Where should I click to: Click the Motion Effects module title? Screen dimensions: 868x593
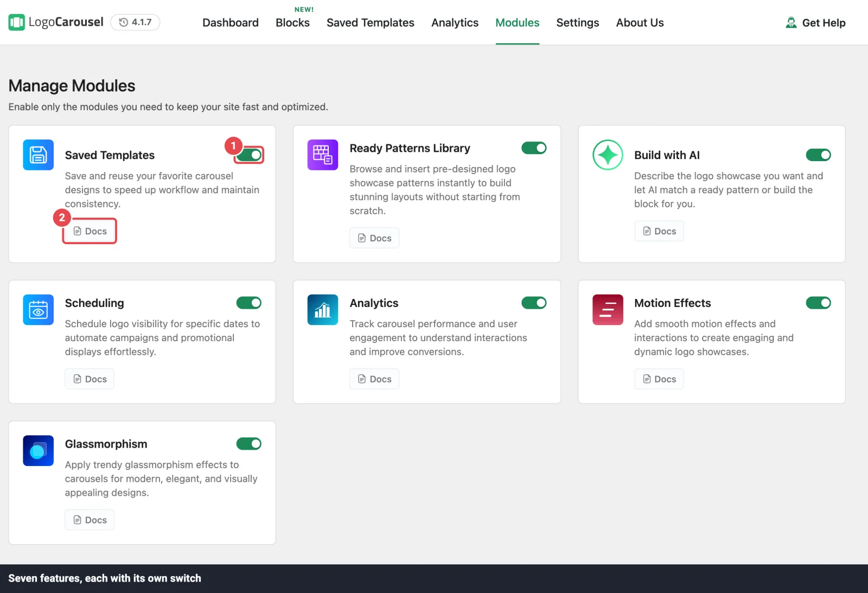[x=672, y=303]
